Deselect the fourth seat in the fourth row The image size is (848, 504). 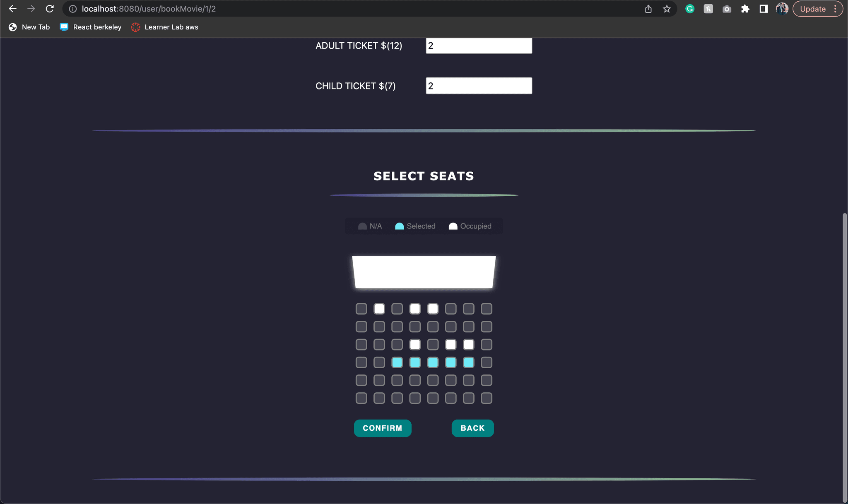[x=415, y=362]
